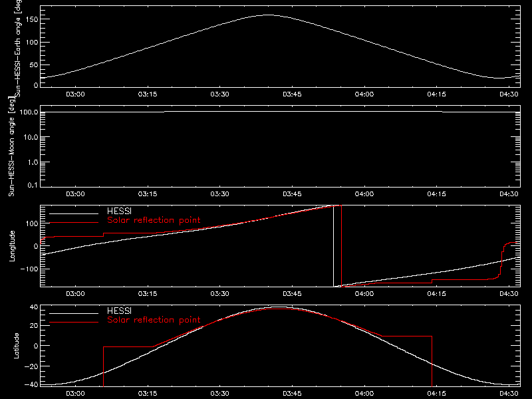The image size is (532, 399).
Task: Click the 100 tick on Earth angle axis
Action: tap(32, 42)
